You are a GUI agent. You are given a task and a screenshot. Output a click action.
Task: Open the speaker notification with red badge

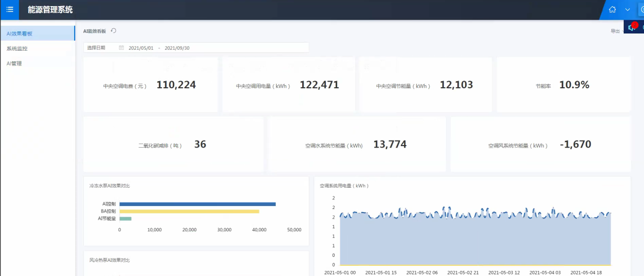pyautogui.click(x=631, y=27)
